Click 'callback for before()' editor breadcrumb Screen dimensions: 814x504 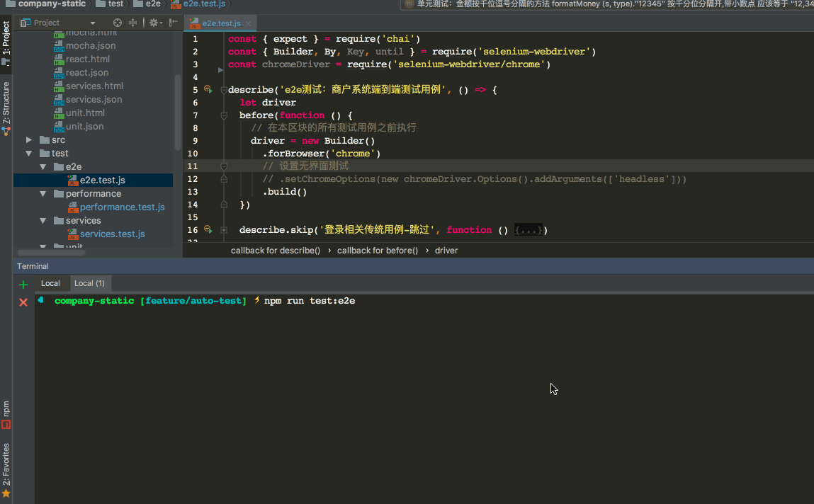click(378, 251)
